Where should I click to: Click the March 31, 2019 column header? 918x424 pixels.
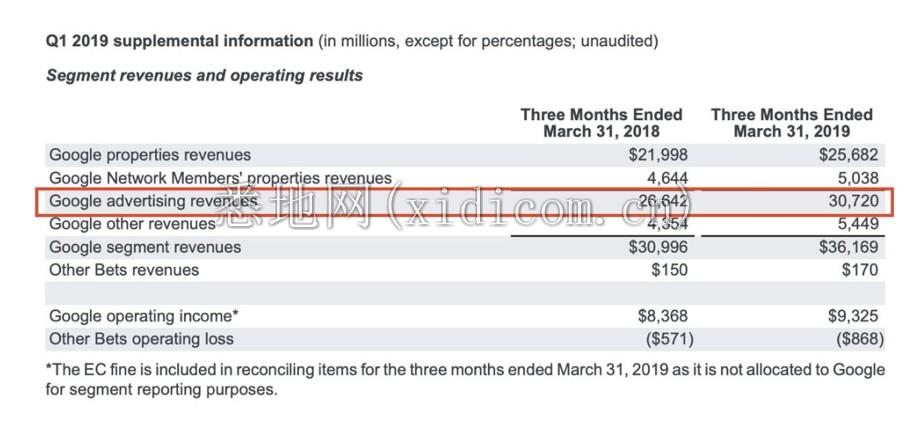click(792, 122)
